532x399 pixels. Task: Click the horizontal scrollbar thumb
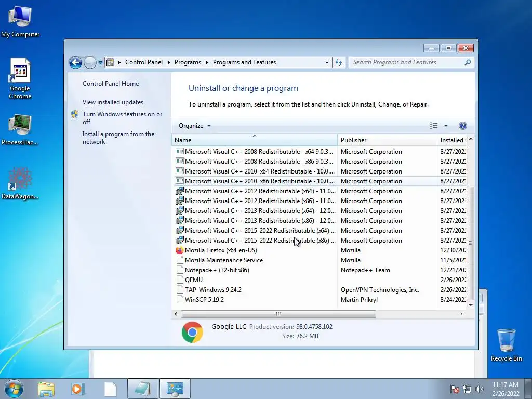(278, 314)
